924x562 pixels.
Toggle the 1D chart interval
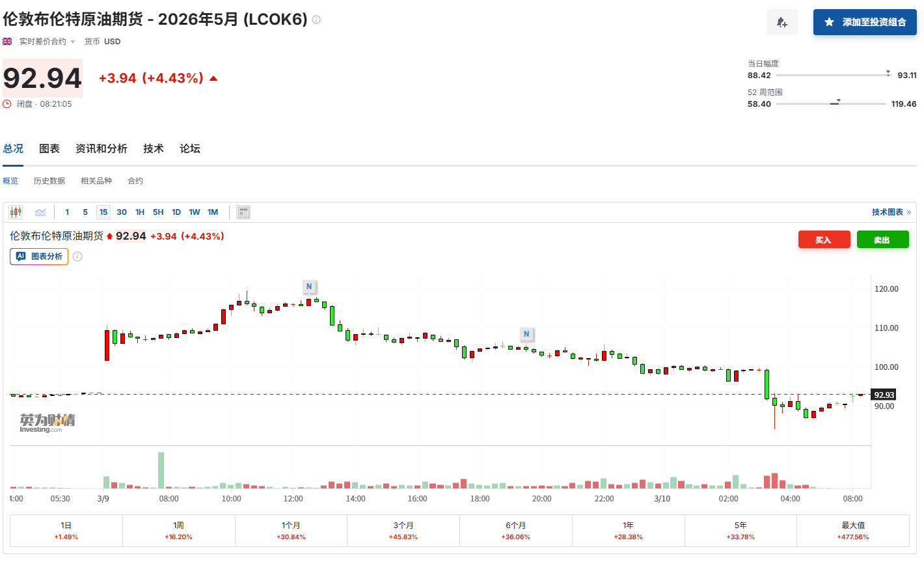point(176,212)
